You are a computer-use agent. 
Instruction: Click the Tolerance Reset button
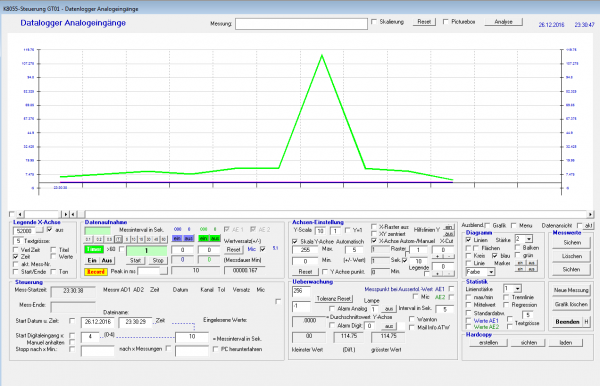pyautogui.click(x=334, y=298)
